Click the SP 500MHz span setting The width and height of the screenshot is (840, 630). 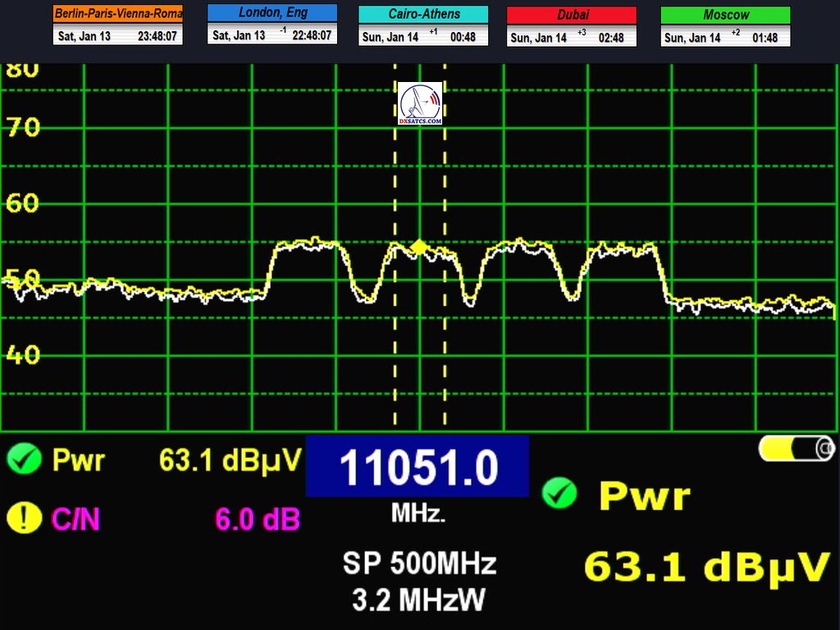pos(419,564)
